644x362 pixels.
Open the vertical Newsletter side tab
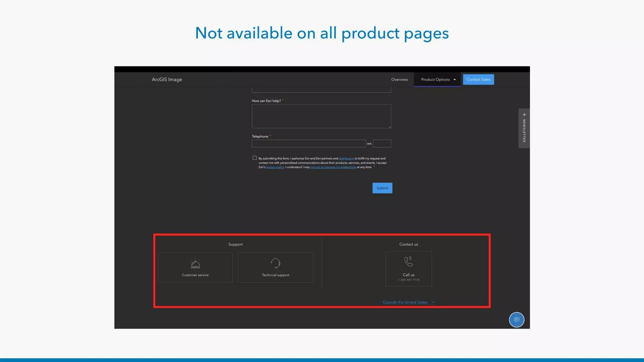(x=524, y=131)
